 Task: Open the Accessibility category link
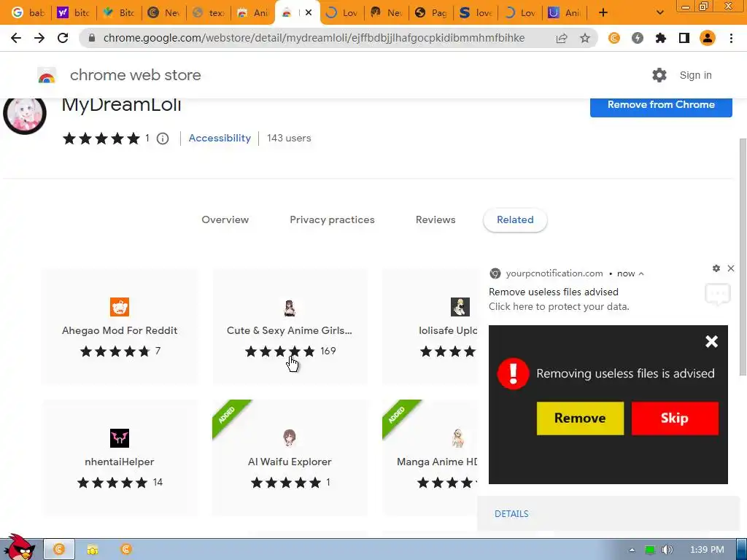[220, 138]
